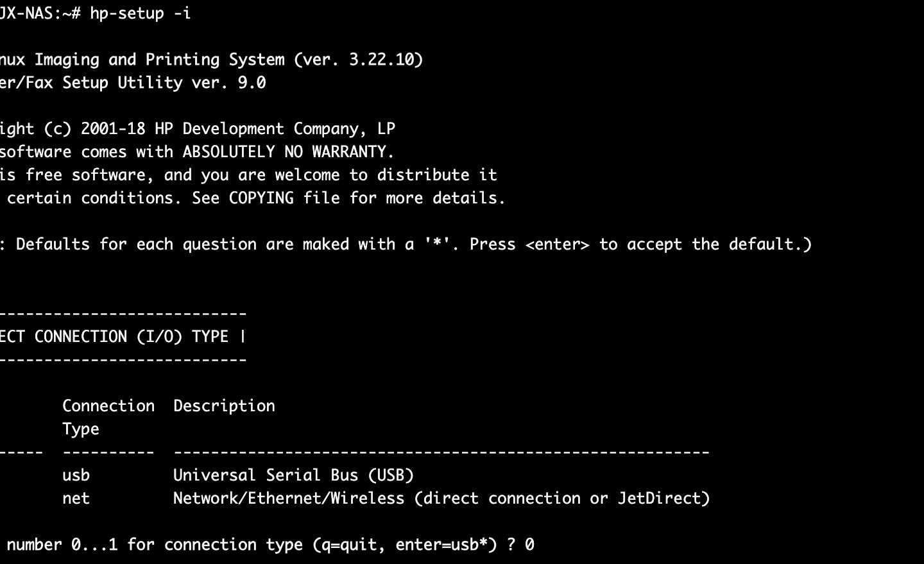Click the typed 0 at the prompt end
The width and height of the screenshot is (924, 564).
click(529, 545)
